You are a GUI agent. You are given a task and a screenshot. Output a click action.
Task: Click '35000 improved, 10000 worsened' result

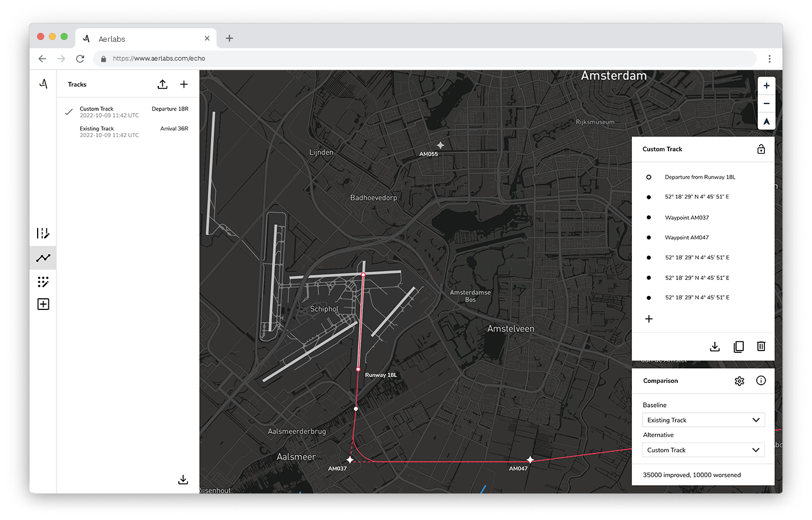coord(692,475)
